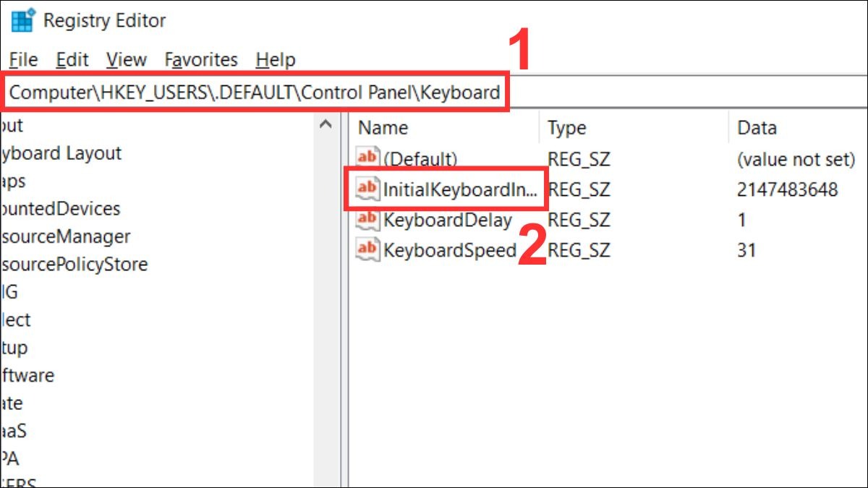868x488 pixels.
Task: Click the REG_SZ type of the (Default) row
Action: click(579, 159)
